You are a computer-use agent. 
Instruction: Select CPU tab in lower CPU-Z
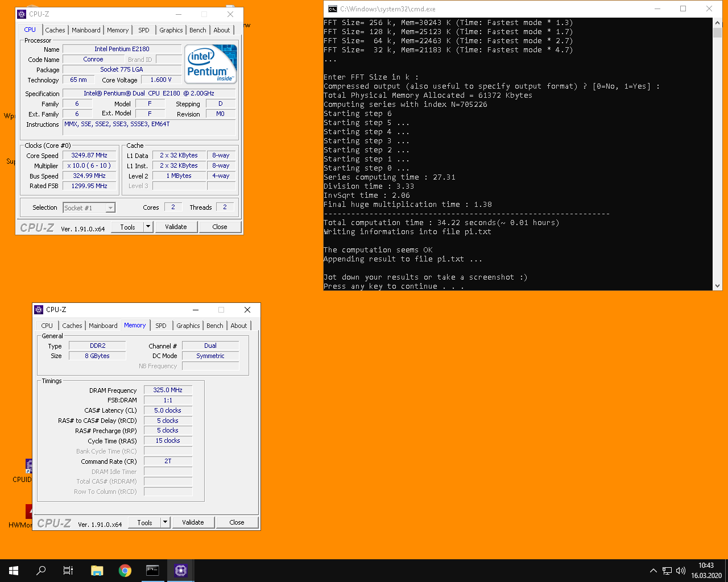(47, 326)
